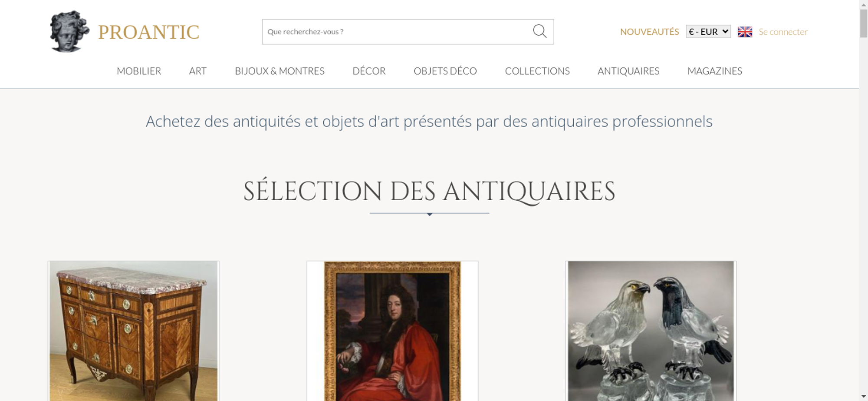Click the page's vertical scrollbar thumb

click(864, 23)
